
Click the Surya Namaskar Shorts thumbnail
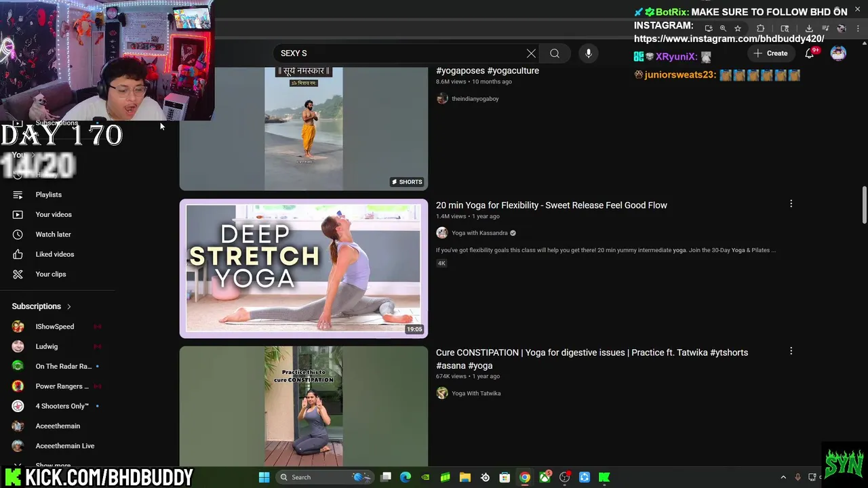click(304, 127)
